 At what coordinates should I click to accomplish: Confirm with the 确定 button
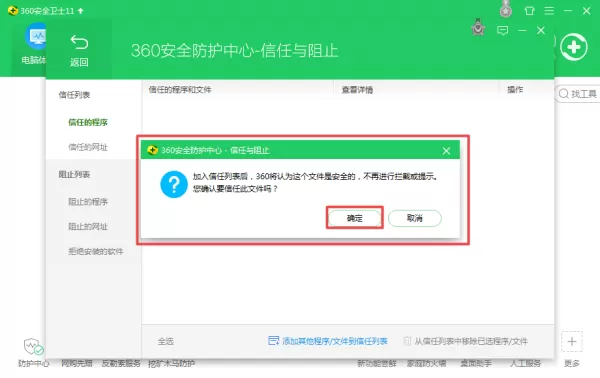pos(354,218)
